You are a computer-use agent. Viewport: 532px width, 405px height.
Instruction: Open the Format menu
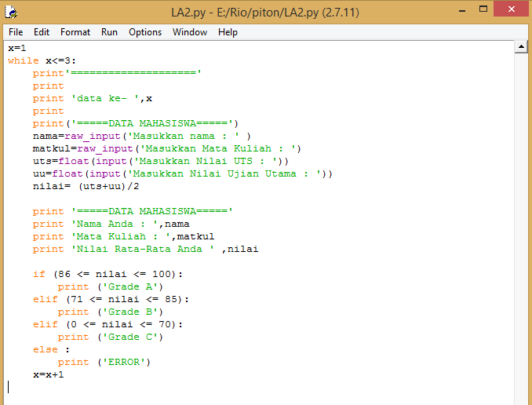(x=75, y=32)
